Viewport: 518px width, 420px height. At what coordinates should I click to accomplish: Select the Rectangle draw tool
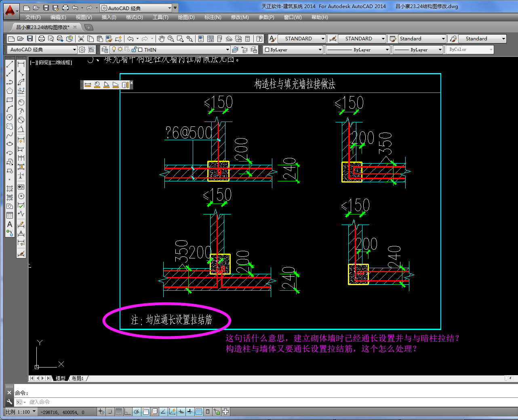10,100
